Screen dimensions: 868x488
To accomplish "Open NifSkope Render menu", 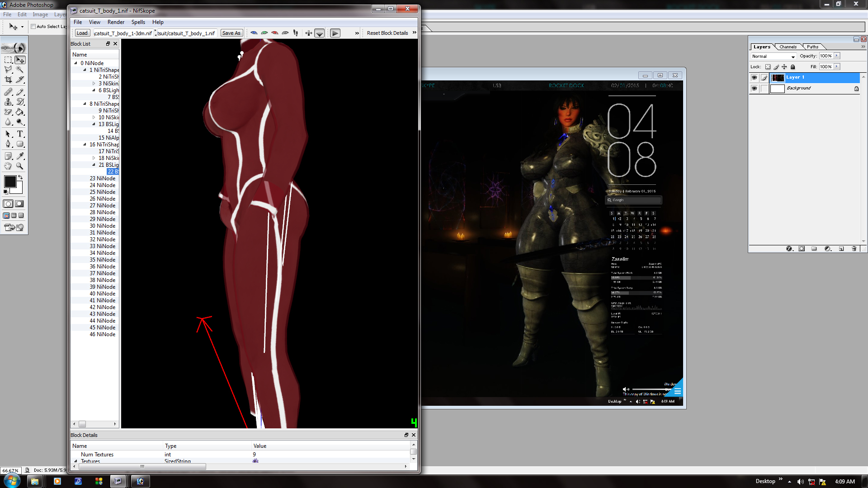I will pyautogui.click(x=116, y=22).
